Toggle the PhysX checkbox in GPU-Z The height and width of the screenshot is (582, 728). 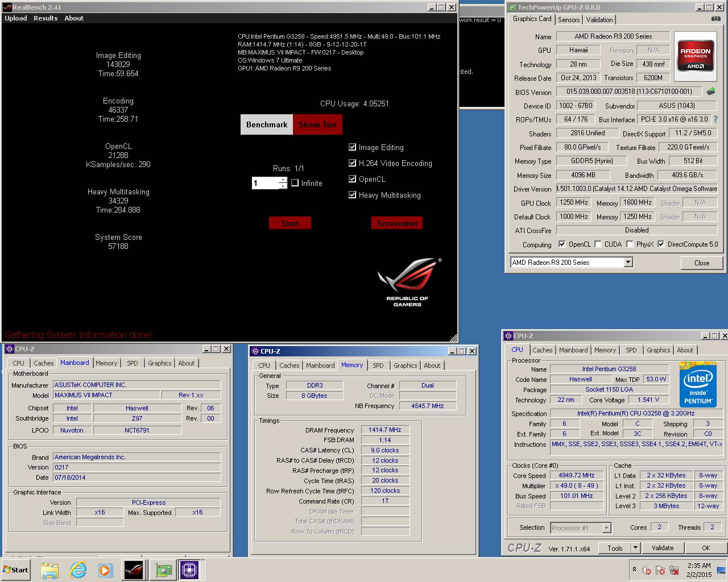point(630,244)
